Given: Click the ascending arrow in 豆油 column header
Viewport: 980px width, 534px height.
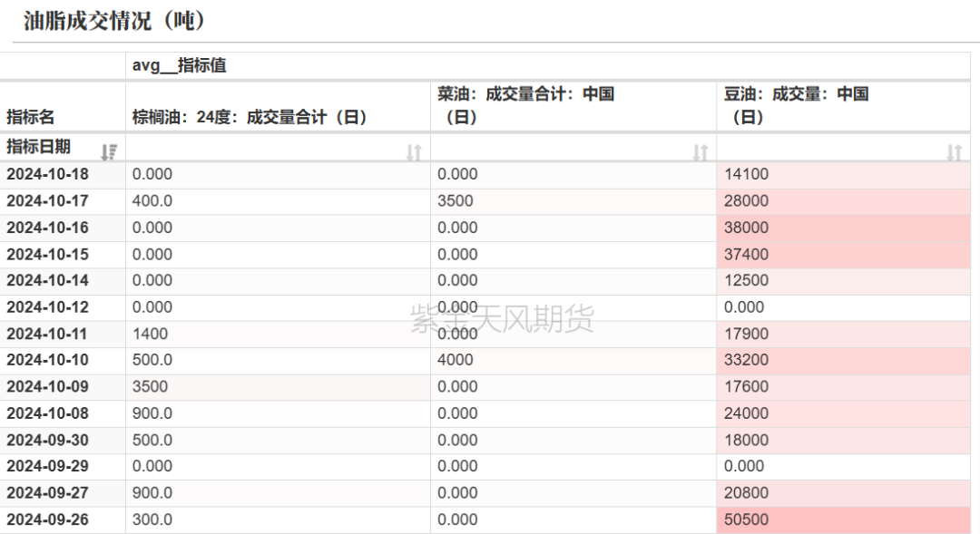Looking at the screenshot, I should [x=958, y=150].
